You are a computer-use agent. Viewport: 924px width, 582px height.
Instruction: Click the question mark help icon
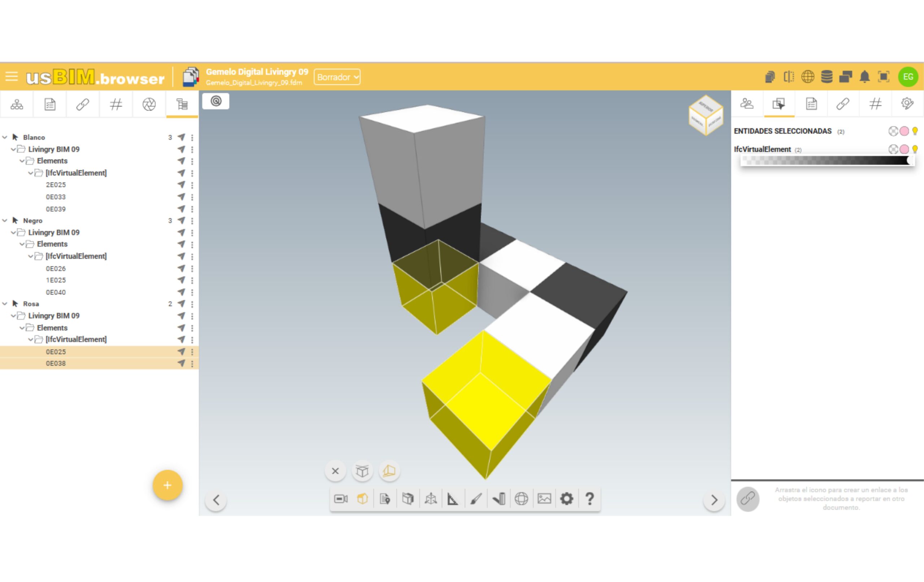tap(589, 499)
